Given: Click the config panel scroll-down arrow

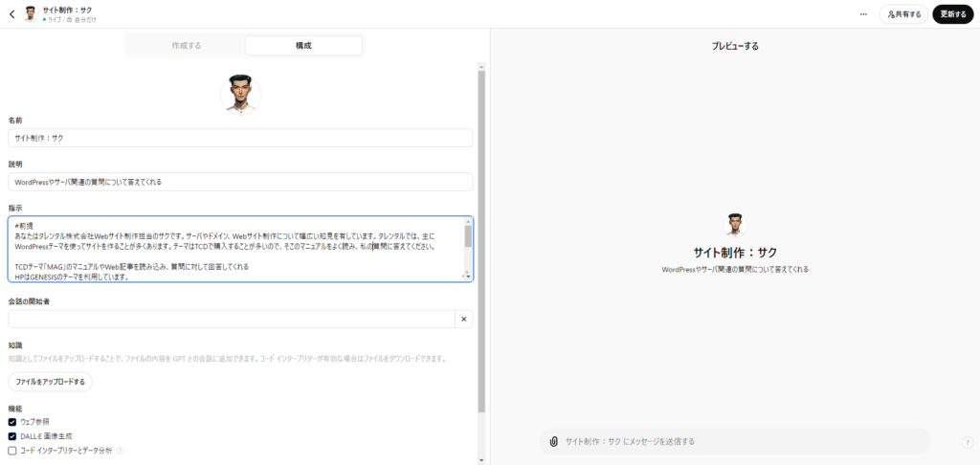Looking at the screenshot, I should tap(481, 459).
